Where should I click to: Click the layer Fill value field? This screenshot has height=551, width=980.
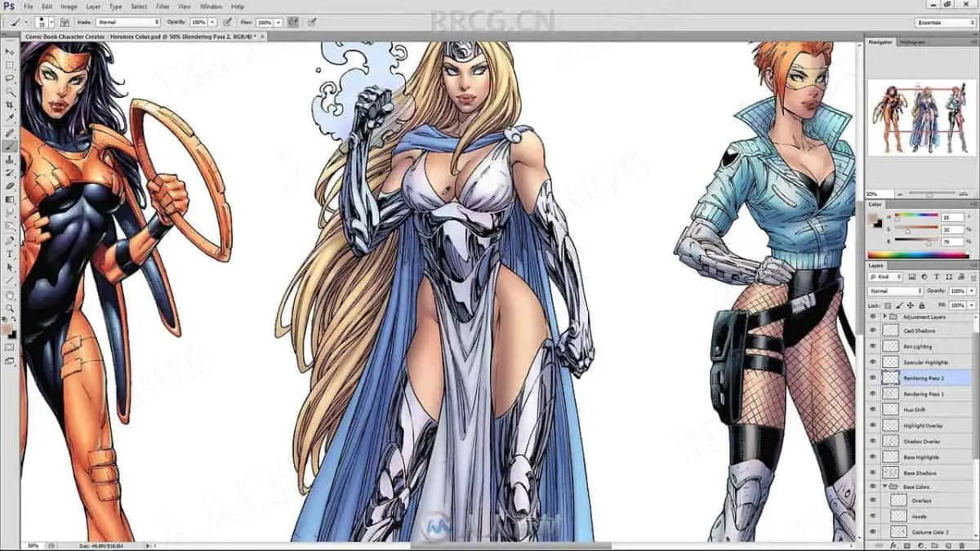click(x=957, y=304)
